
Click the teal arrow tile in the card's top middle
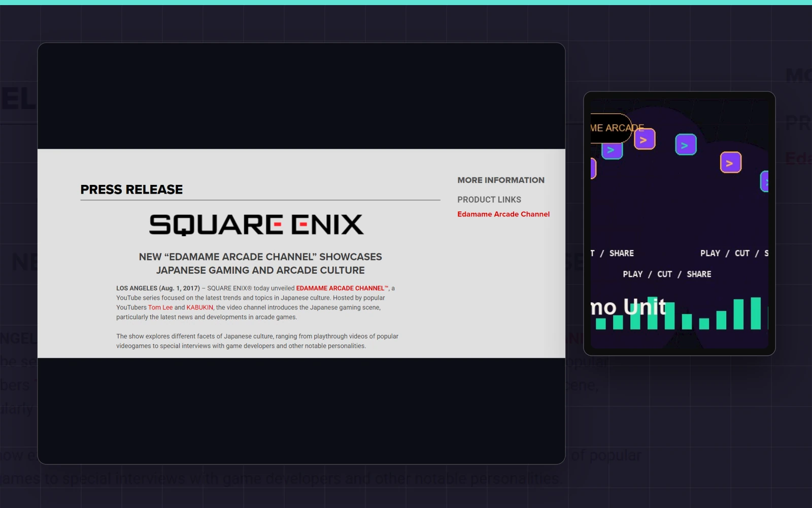pyautogui.click(x=686, y=145)
